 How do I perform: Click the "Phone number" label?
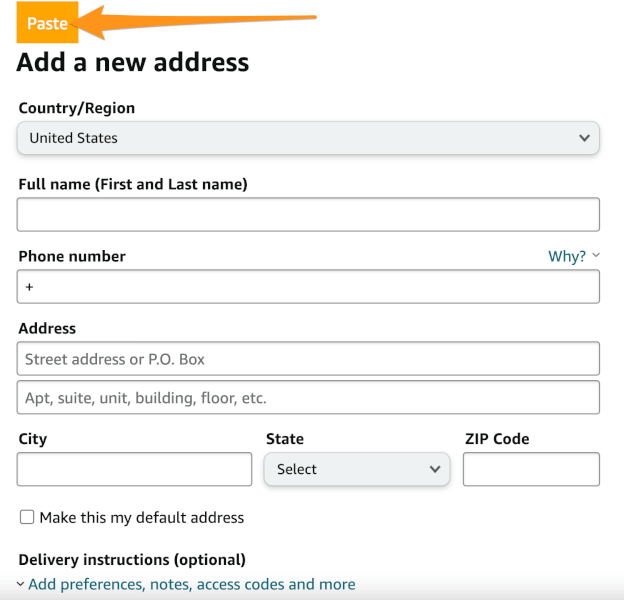coord(72,256)
